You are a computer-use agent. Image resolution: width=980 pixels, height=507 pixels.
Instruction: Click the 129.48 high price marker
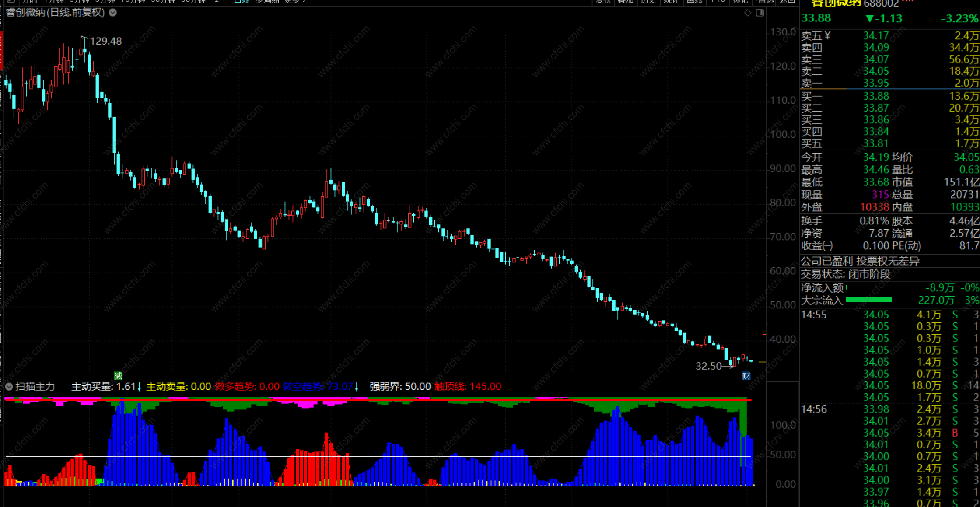tap(105, 41)
